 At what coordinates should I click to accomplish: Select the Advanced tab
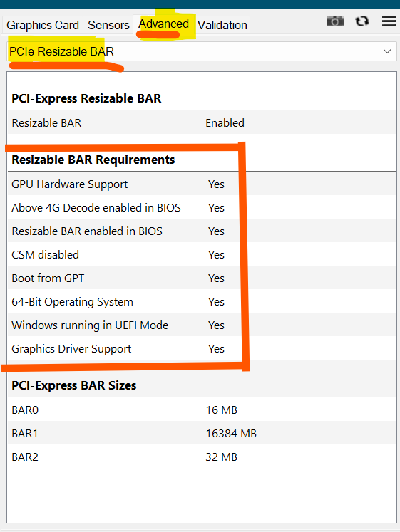pos(164,24)
